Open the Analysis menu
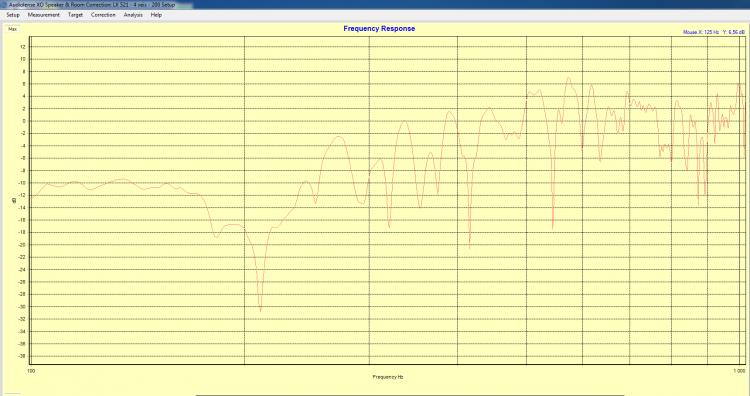 click(x=133, y=15)
